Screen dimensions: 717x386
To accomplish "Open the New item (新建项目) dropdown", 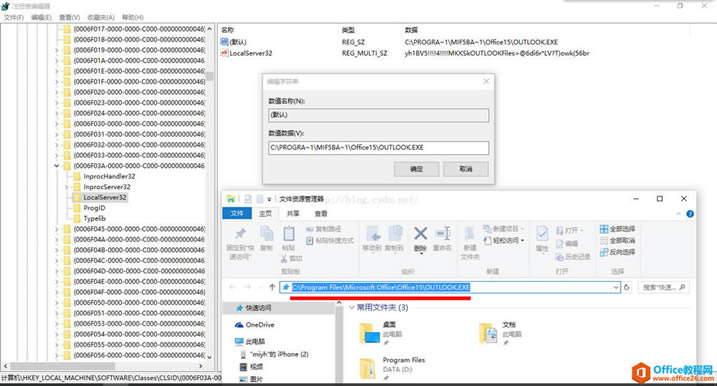I will click(x=504, y=229).
